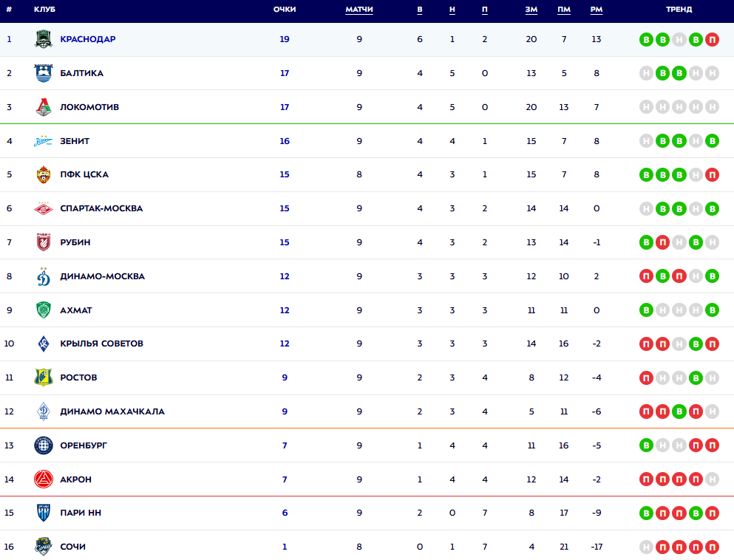The image size is (734, 560).
Task: Open the Lokomotiv club logo
Action: click(x=44, y=107)
